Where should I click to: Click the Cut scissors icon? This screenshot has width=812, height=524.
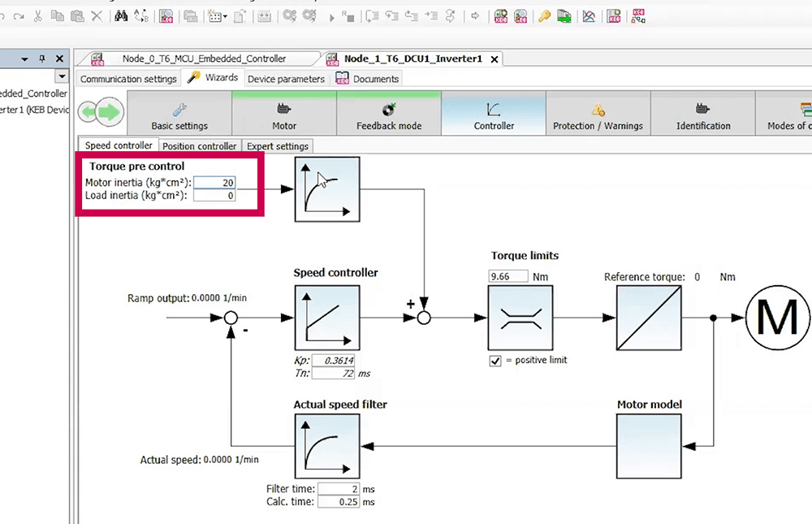pyautogui.click(x=38, y=16)
